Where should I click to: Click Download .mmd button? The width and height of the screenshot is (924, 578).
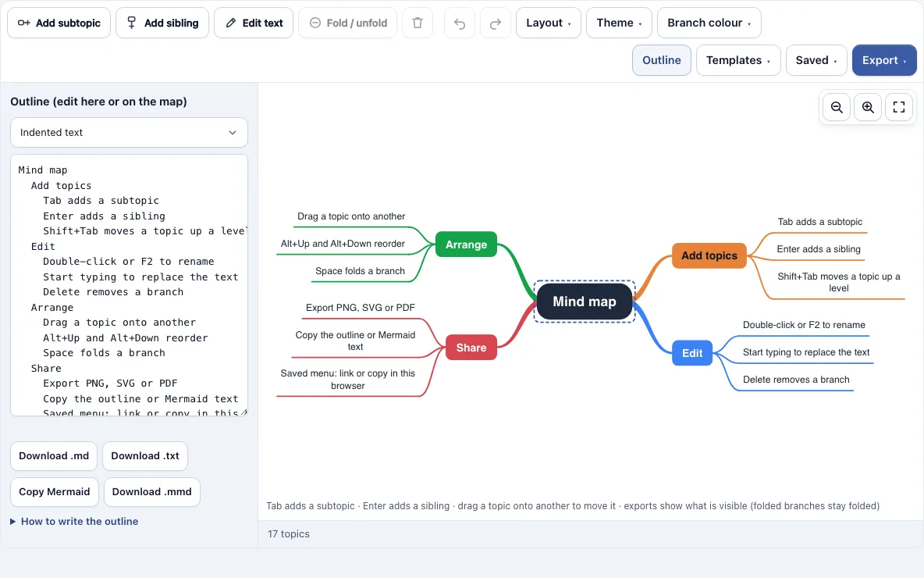click(x=152, y=492)
